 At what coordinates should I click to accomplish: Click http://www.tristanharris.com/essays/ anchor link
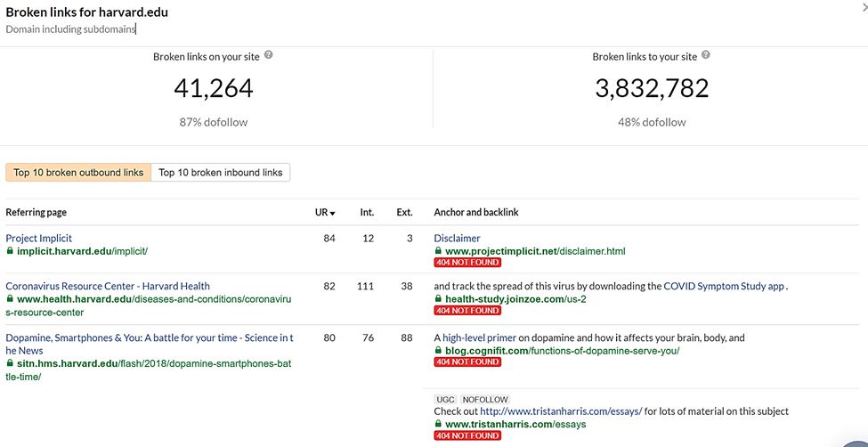pyautogui.click(x=561, y=411)
